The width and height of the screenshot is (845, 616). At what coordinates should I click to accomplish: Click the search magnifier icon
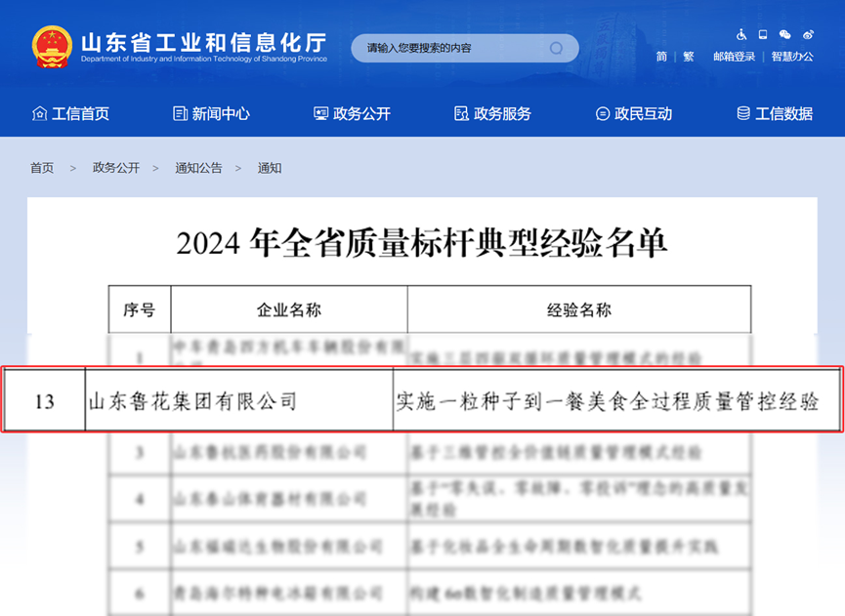556,49
